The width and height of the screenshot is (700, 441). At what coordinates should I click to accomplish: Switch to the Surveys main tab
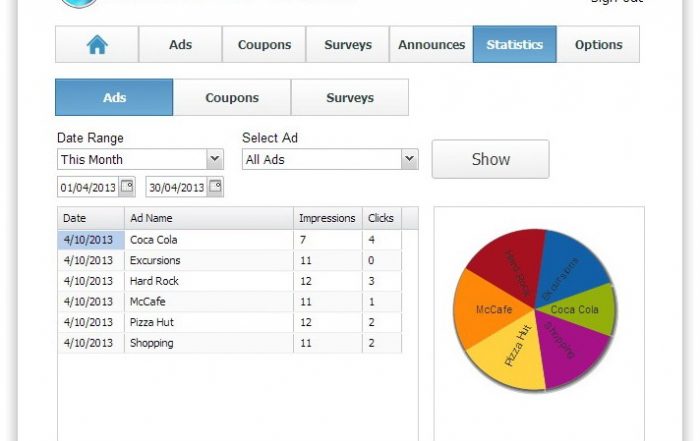[x=348, y=44]
